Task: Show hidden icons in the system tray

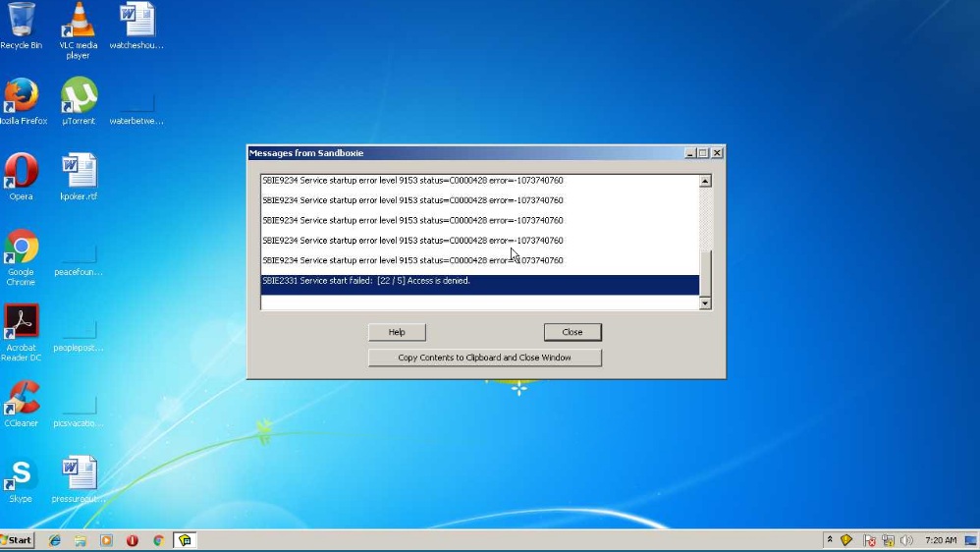Action: tap(830, 540)
